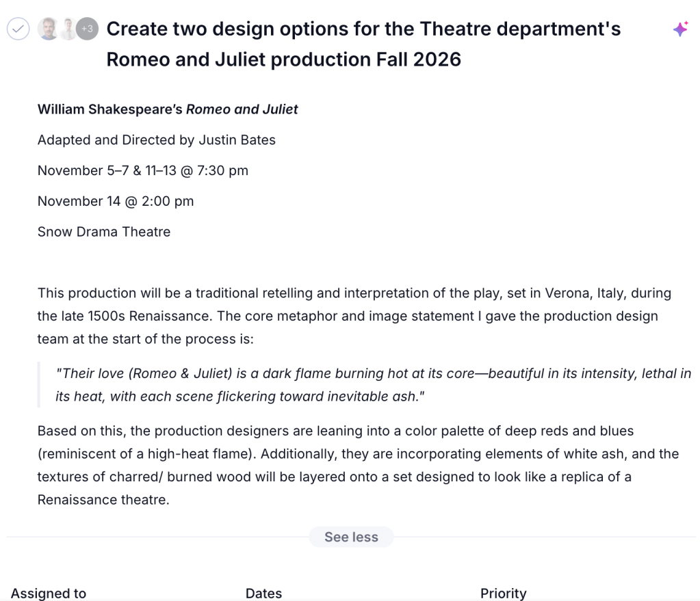Click the italic 'dark flame' quote block

pos(373,385)
